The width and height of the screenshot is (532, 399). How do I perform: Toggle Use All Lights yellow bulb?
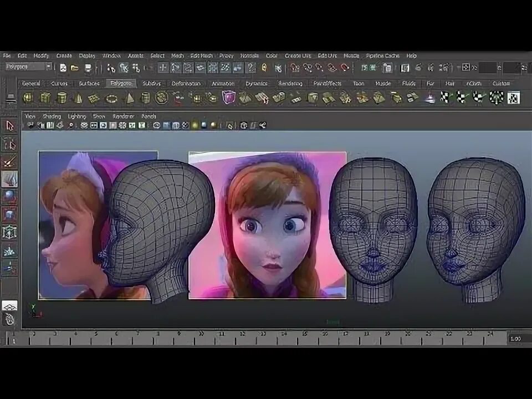[x=195, y=126]
